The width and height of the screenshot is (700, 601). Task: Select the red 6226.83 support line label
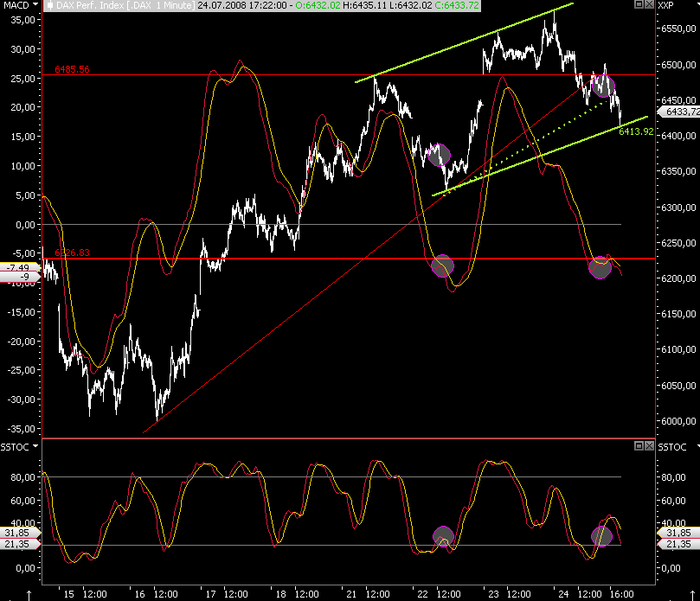tap(72, 253)
